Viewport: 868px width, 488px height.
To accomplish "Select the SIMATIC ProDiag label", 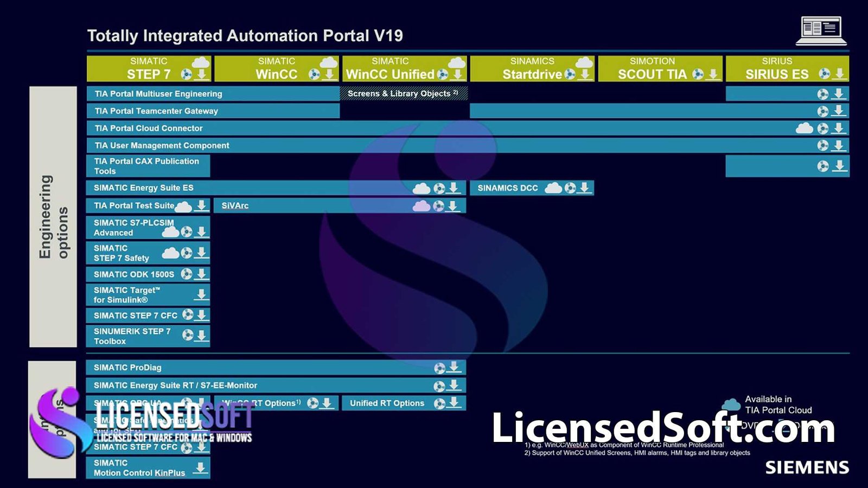I will 127,368.
